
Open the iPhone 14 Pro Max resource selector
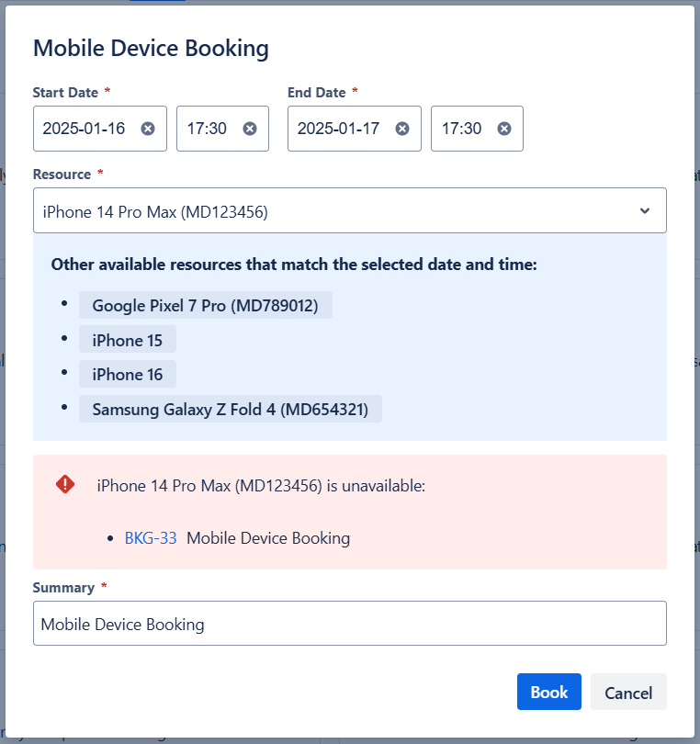pos(331,211)
